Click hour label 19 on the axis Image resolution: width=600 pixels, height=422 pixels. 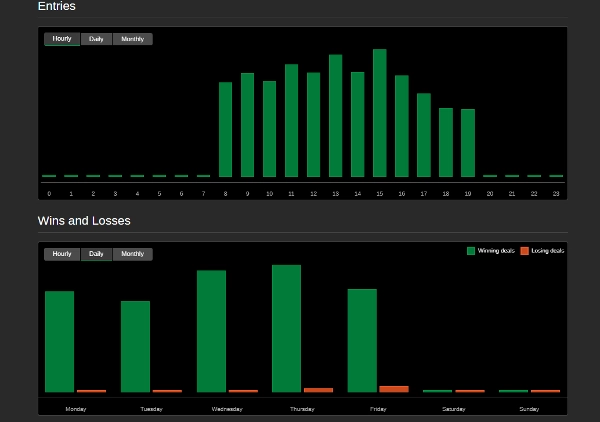[x=468, y=194]
